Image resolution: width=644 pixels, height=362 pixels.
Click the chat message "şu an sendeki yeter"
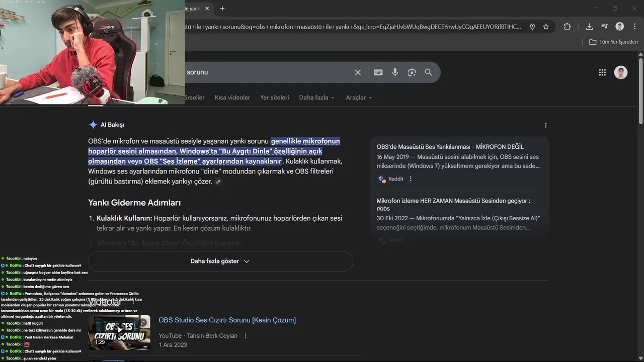(40, 358)
